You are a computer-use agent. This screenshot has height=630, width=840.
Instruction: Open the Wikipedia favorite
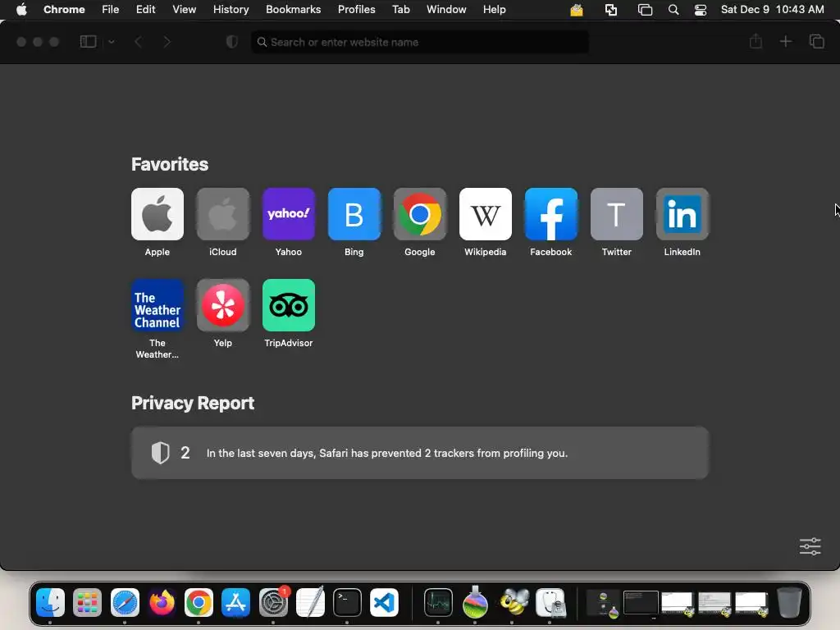(x=486, y=214)
